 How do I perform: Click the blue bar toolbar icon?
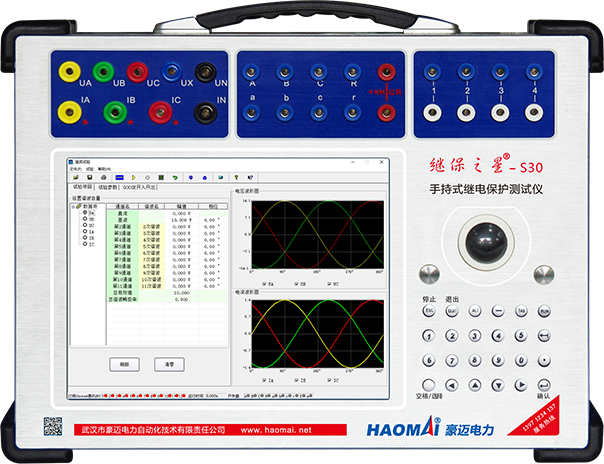click(119, 178)
